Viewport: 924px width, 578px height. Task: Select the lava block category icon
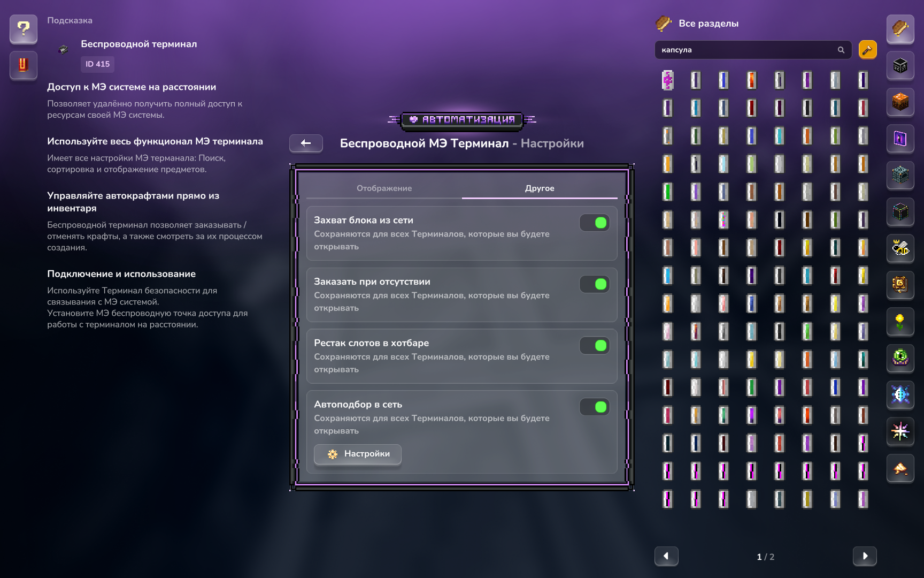pos(900,102)
